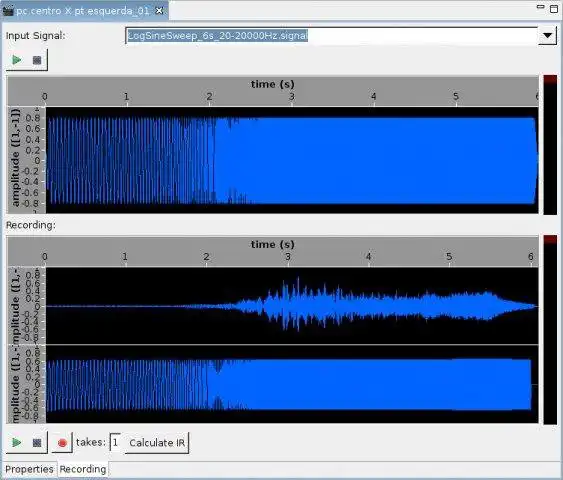Image resolution: width=563 pixels, height=480 pixels.
Task: Click the input signal level meter
Action: click(x=550, y=145)
